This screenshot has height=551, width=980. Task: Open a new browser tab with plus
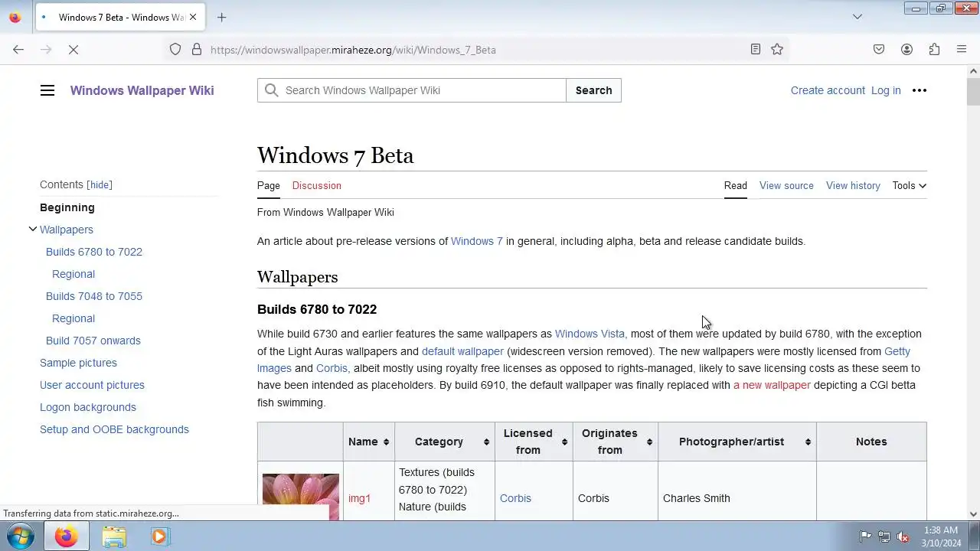click(x=221, y=17)
